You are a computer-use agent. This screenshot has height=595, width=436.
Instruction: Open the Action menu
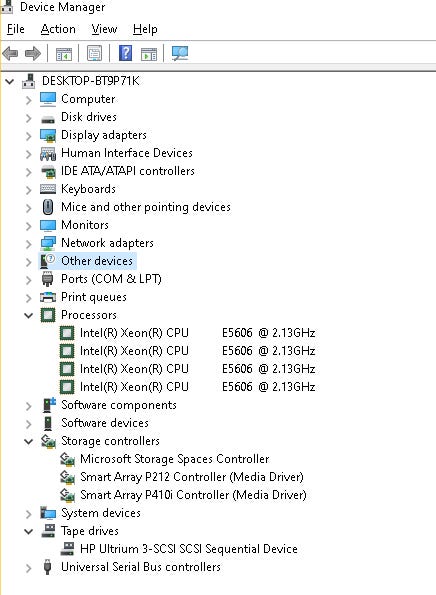(58, 29)
